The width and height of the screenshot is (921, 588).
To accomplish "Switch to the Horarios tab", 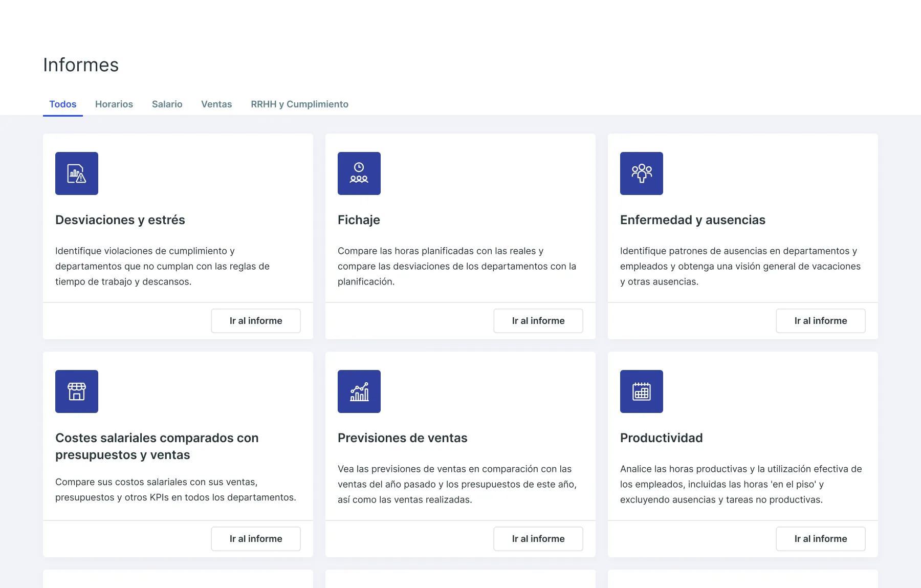I will 114,104.
